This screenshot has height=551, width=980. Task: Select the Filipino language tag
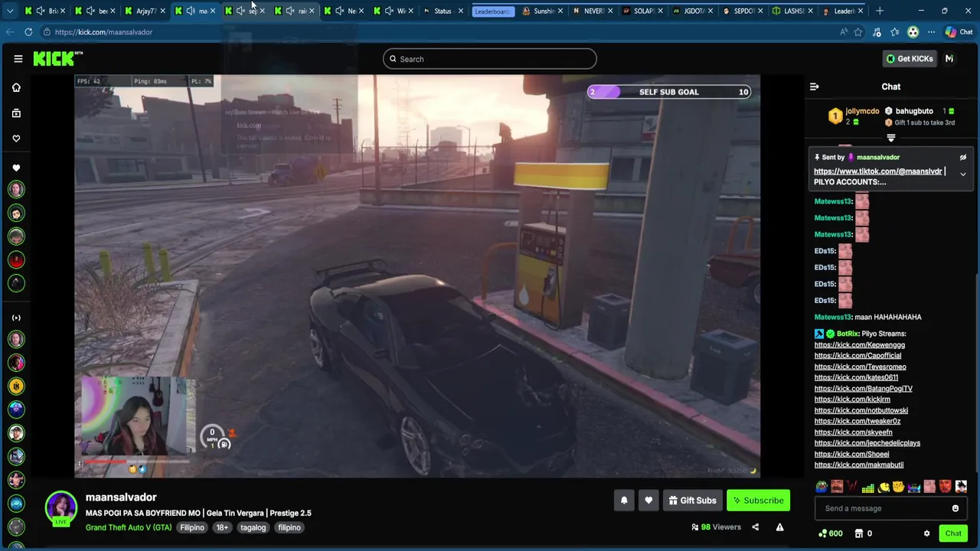(192, 527)
